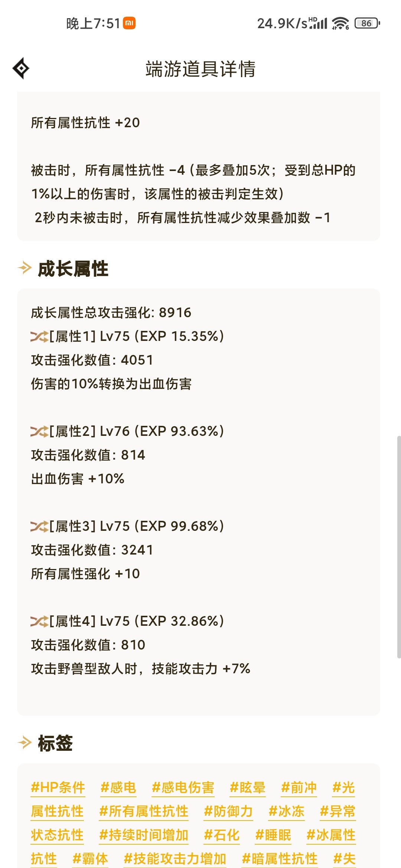Open the #所有属性抗性 tag
The image size is (401, 868).
coord(144,811)
